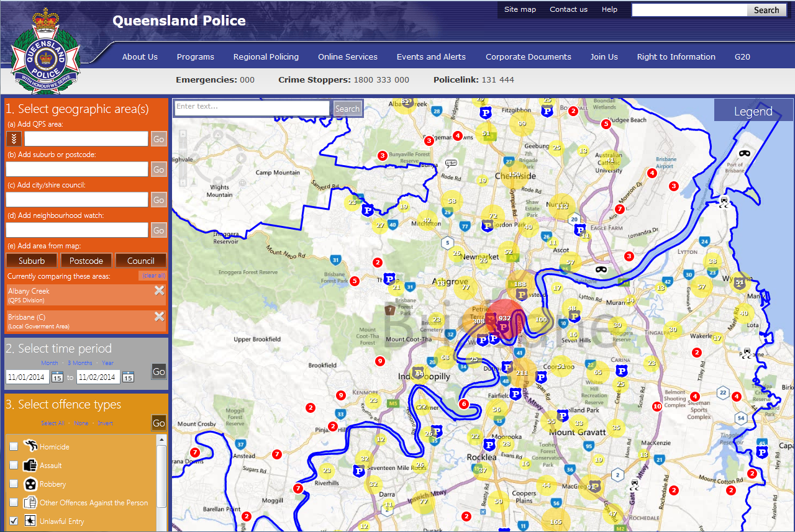Image resolution: width=795 pixels, height=532 pixels.
Task: Expand the QPS area double-chevron selector
Action: pyautogui.click(x=13, y=138)
